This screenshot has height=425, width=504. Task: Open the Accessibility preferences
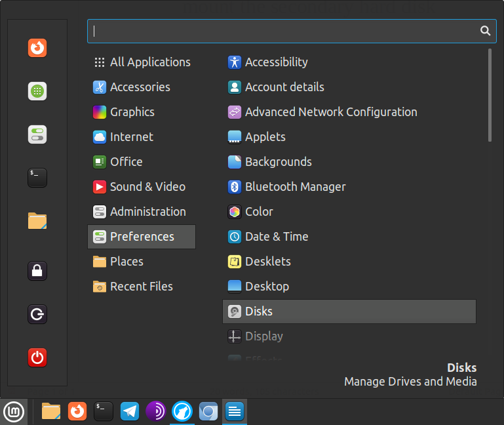point(349,62)
